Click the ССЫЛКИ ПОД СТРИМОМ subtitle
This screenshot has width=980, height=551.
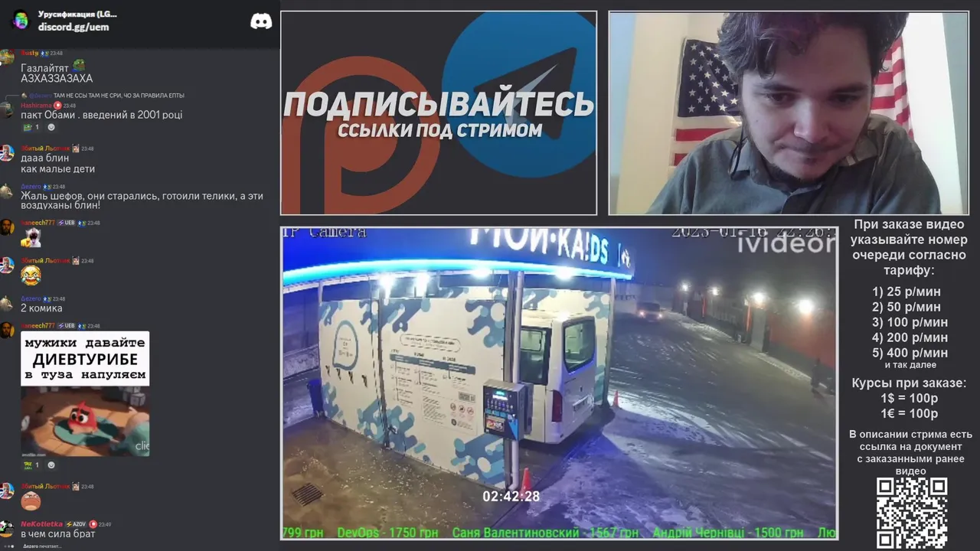click(439, 130)
